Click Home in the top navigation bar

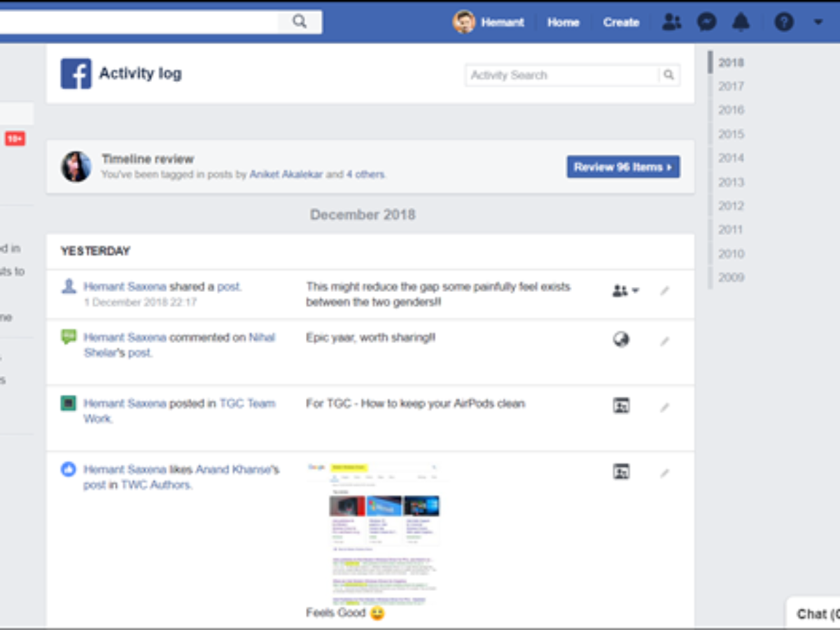coord(563,22)
